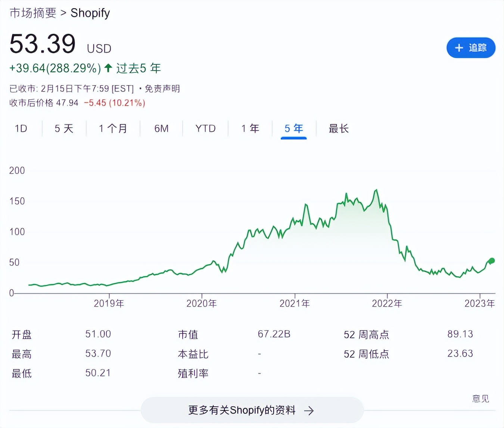The width and height of the screenshot is (504, 428).
Task: Select the YTD range tab
Action: (x=205, y=129)
